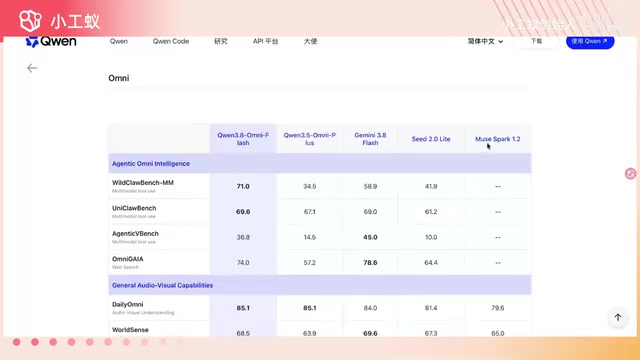Image resolution: width=640 pixels, height=360 pixels.
Task: Click the OmniGAIA row label
Action: click(x=127, y=259)
